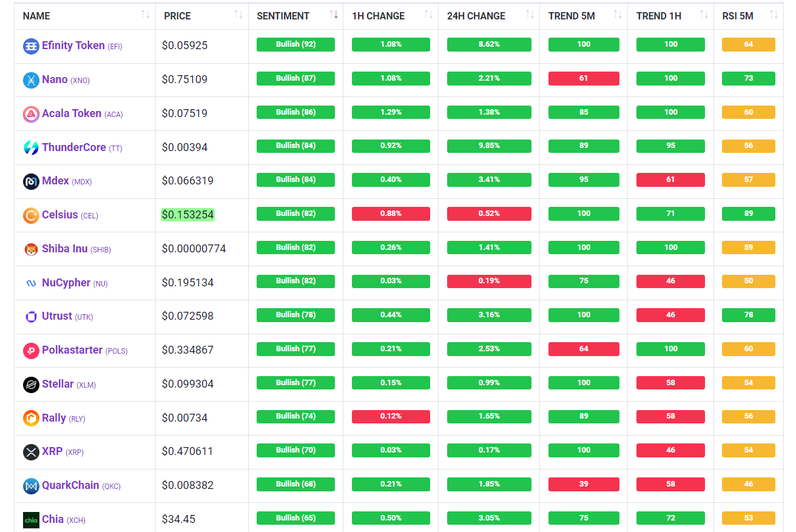Sort by 24H CHANGE column arrows
Image resolution: width=796 pixels, height=532 pixels.
point(530,15)
